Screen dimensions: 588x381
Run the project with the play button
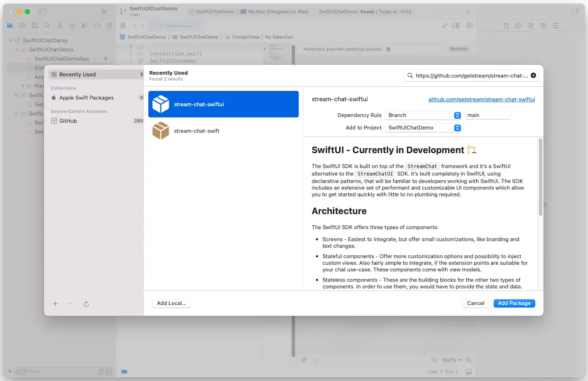[x=104, y=12]
